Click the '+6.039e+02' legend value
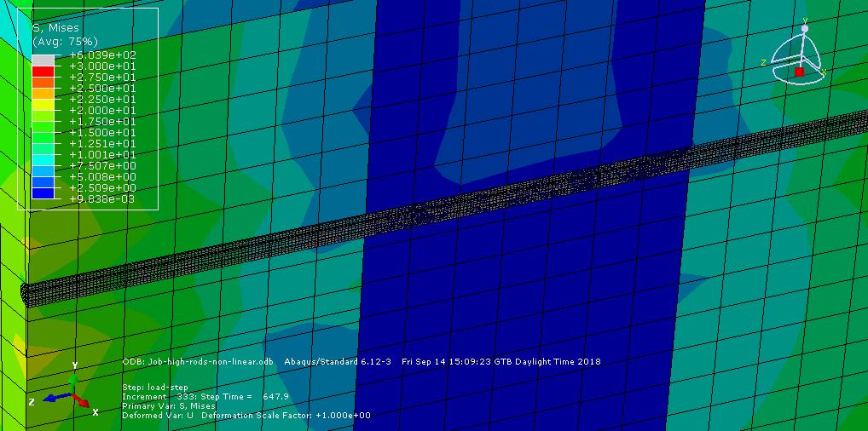This screenshot has height=431, width=868. click(102, 55)
